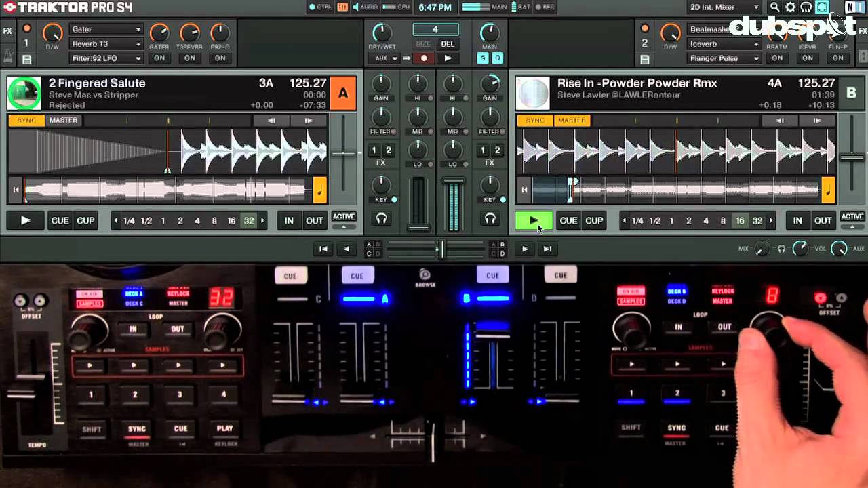This screenshot has height=488, width=868.
Task: Start playback on Deck A
Action: tap(25, 220)
